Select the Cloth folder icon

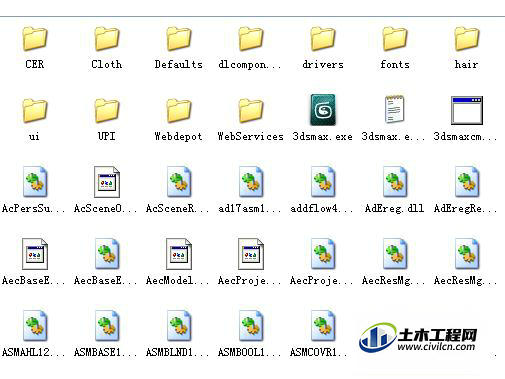(107, 39)
